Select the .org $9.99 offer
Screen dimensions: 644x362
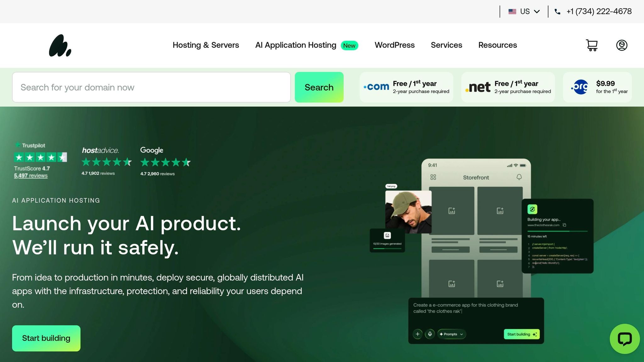597,87
